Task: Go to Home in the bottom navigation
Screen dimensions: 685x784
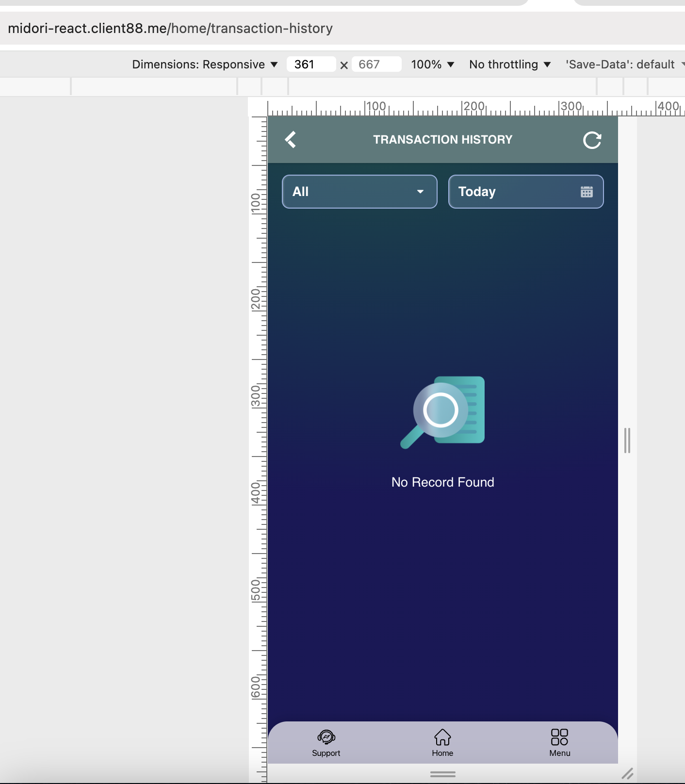Action: pos(442,743)
